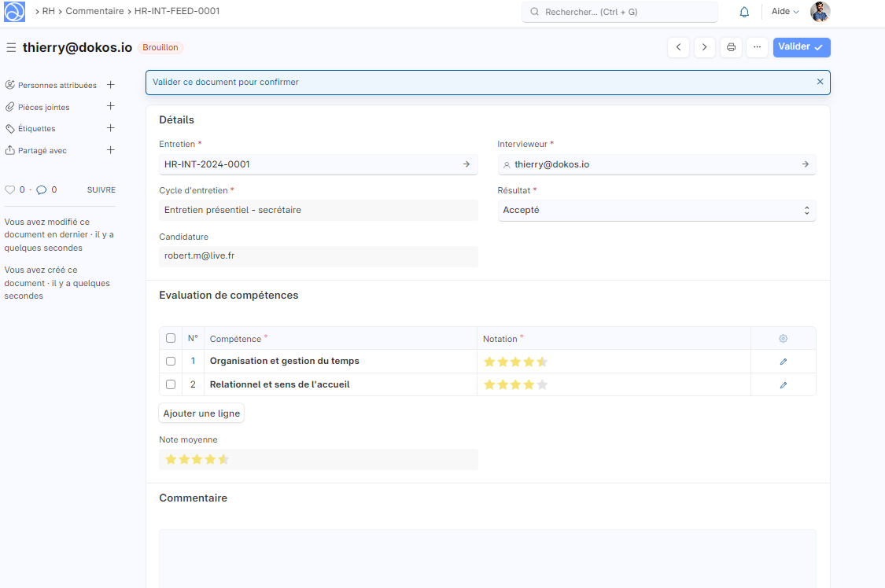
Task: Click the Valider button
Action: 801,47
